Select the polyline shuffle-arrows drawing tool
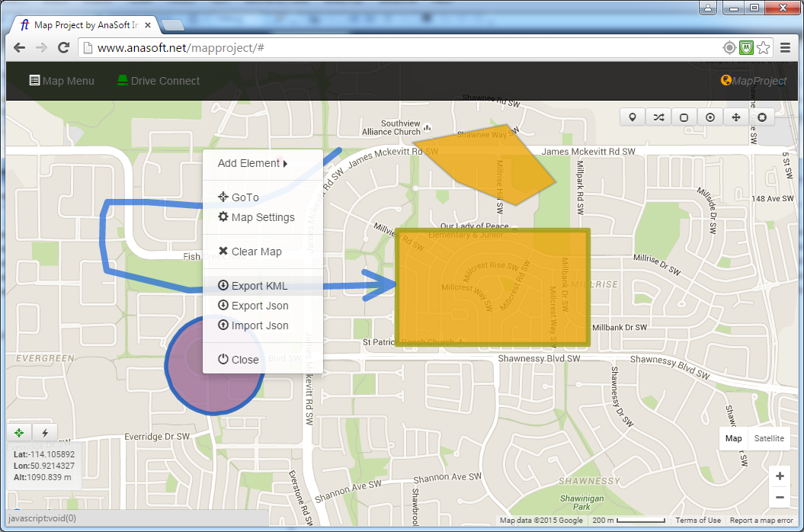Viewport: 804px width, 532px height. click(658, 117)
